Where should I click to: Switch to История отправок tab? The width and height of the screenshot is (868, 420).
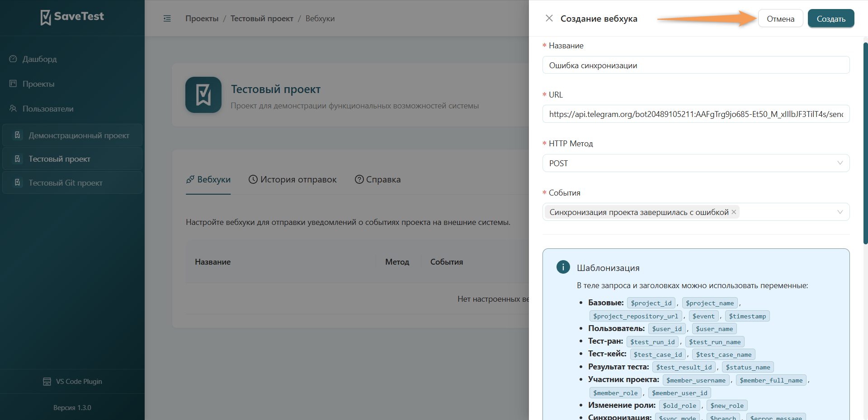(x=292, y=179)
